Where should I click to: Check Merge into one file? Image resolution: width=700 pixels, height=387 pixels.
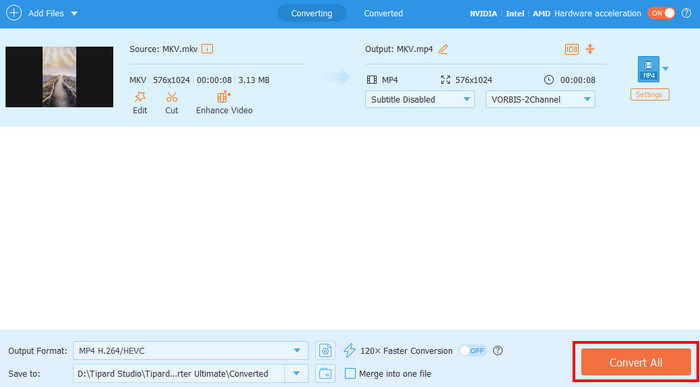tap(350, 374)
